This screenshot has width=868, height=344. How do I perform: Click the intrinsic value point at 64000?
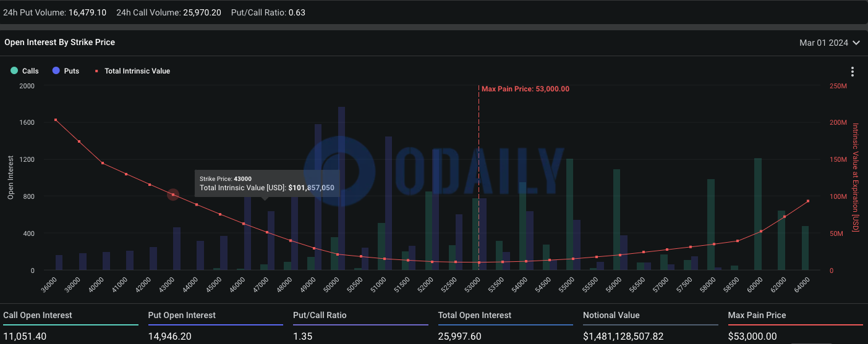coord(807,201)
